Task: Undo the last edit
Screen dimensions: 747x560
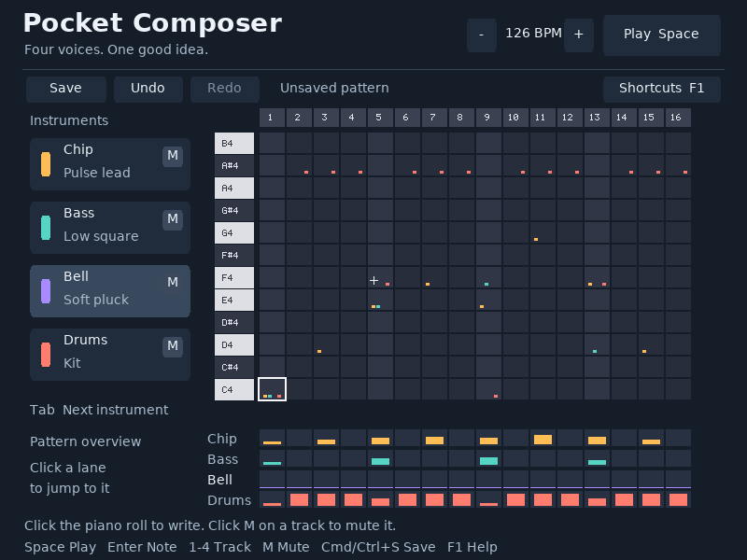Action: [148, 89]
